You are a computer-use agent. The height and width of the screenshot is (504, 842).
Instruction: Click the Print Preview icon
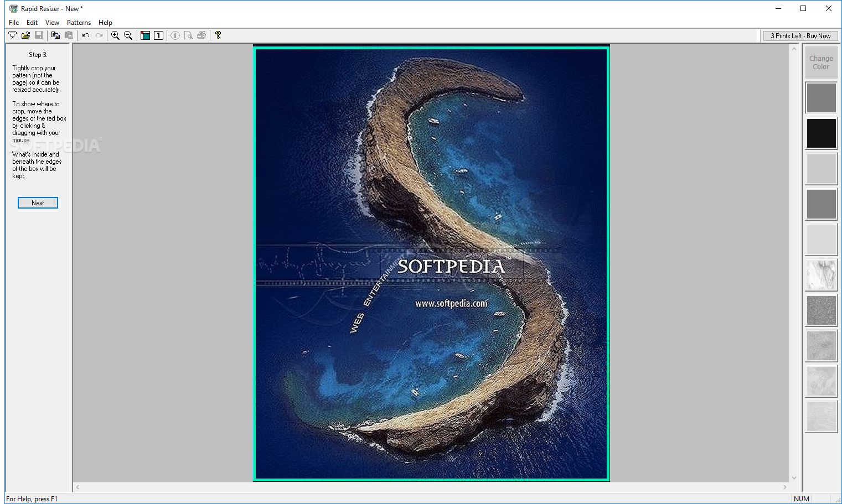(188, 35)
